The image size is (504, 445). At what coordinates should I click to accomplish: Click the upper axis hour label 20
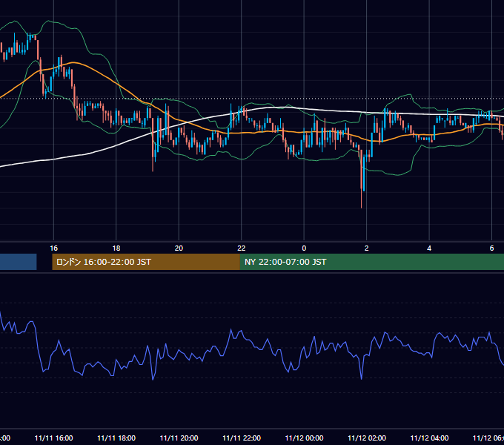tap(179, 248)
